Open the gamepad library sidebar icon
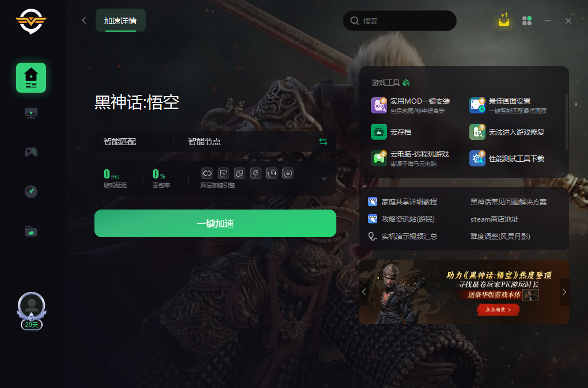Screen dimensions: 588x388 click(x=31, y=152)
